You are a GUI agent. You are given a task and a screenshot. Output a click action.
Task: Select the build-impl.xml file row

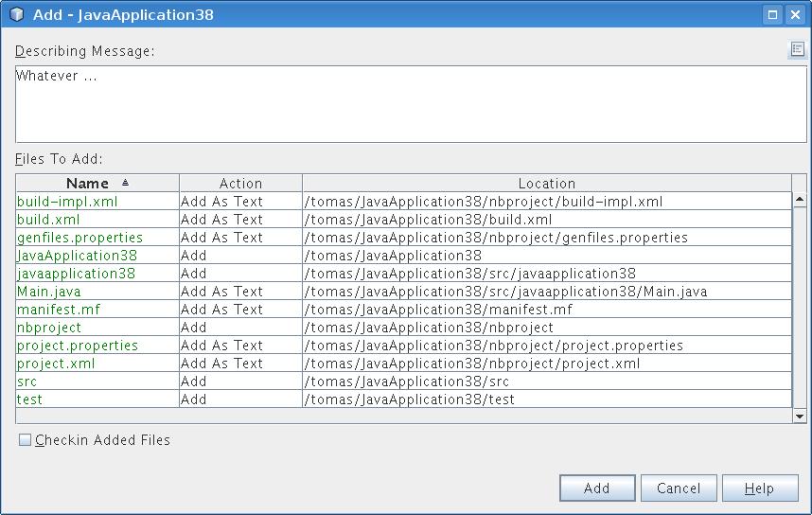[x=67, y=202]
